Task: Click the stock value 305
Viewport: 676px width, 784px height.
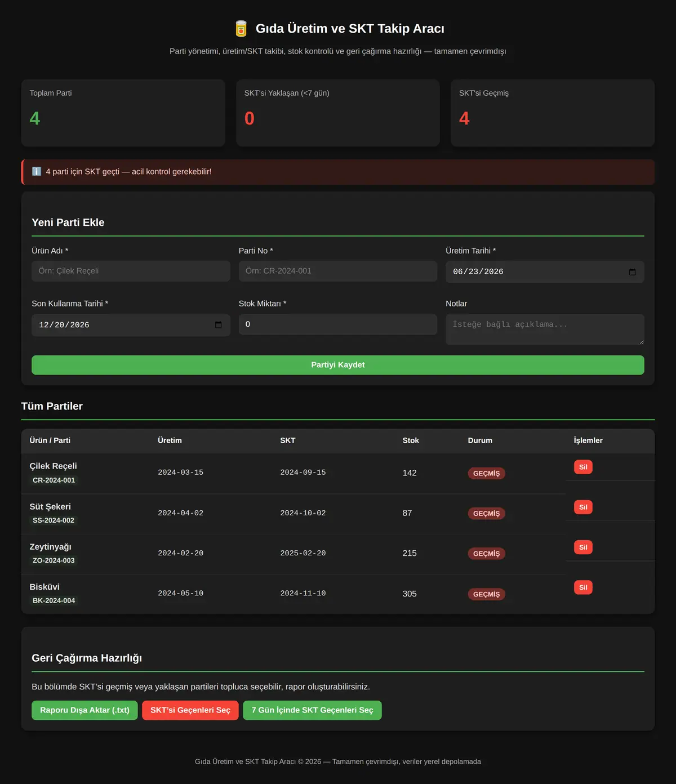Action: [x=410, y=594]
